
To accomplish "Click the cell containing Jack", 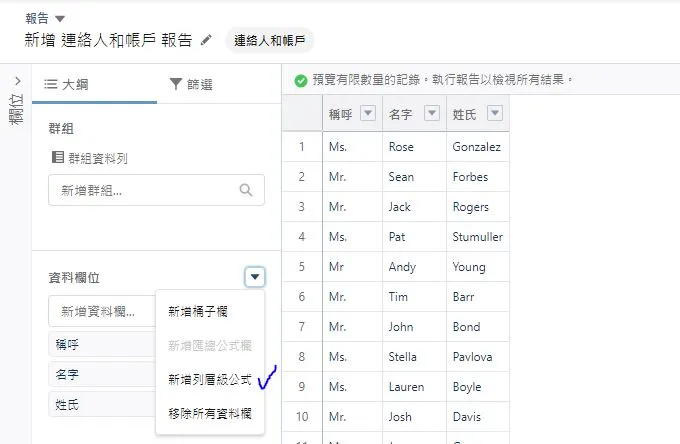I will (x=414, y=206).
